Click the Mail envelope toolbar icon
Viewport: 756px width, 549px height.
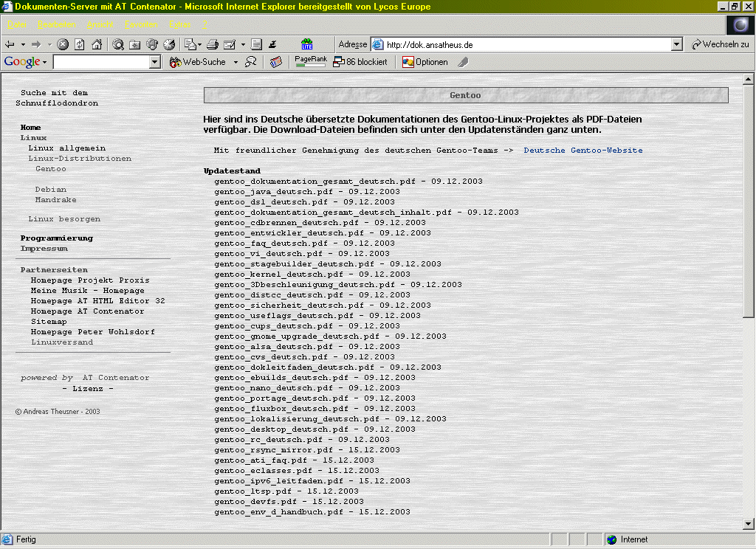point(190,45)
